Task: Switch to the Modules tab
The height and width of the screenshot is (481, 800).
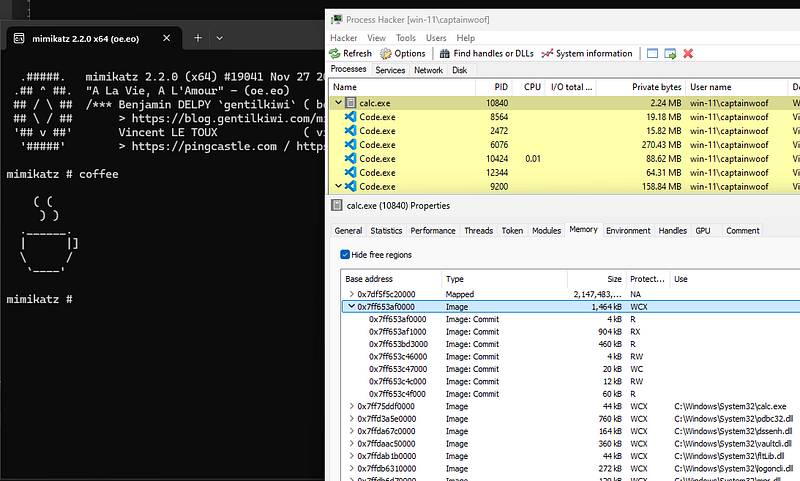Action: [x=546, y=230]
